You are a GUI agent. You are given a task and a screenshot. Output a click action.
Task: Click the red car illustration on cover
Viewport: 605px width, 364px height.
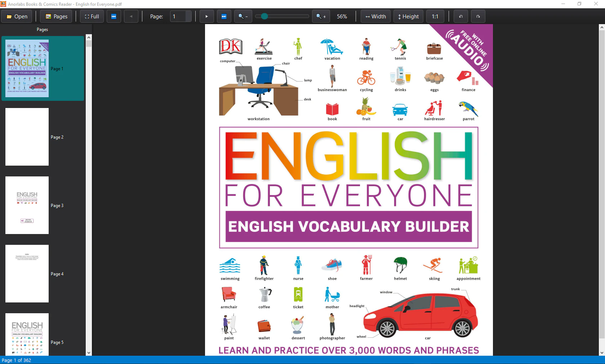pyautogui.click(x=420, y=315)
